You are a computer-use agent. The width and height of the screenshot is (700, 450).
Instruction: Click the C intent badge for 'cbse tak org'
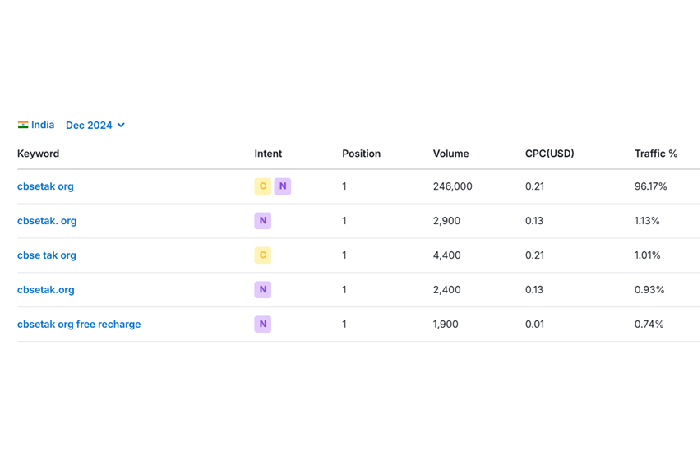pos(262,255)
